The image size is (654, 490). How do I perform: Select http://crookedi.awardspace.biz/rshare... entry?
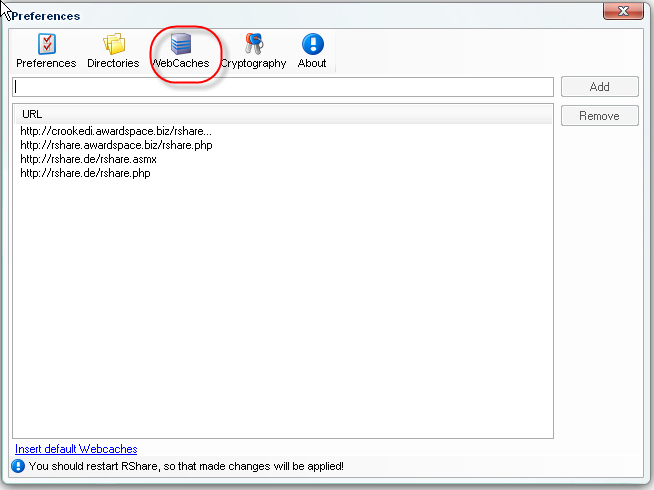[x=116, y=131]
